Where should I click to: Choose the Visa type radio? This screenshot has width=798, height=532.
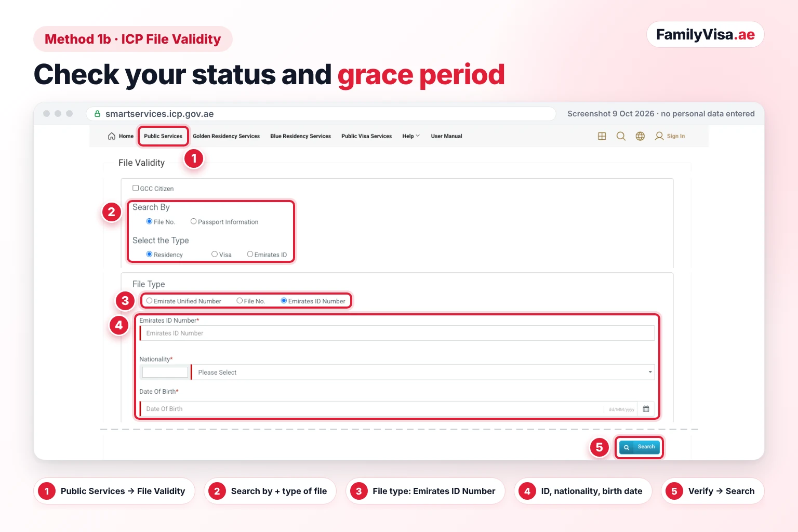click(x=215, y=254)
